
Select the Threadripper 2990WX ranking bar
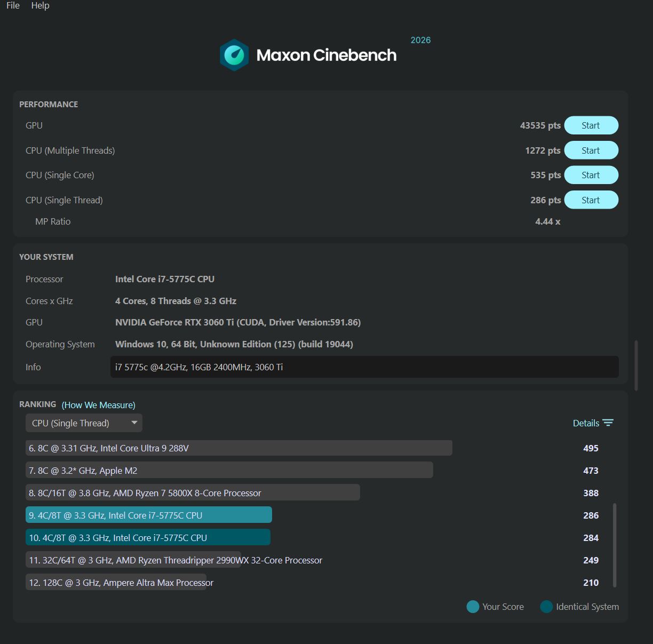click(133, 560)
